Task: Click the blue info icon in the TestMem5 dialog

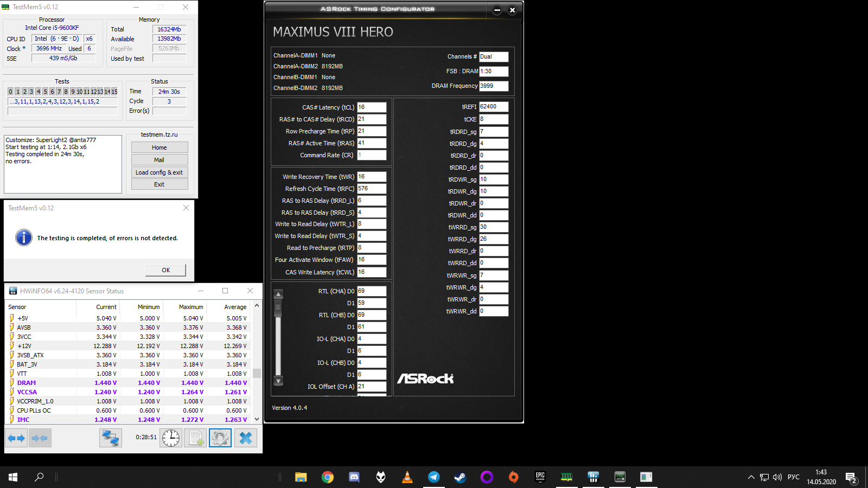Action: (x=24, y=237)
